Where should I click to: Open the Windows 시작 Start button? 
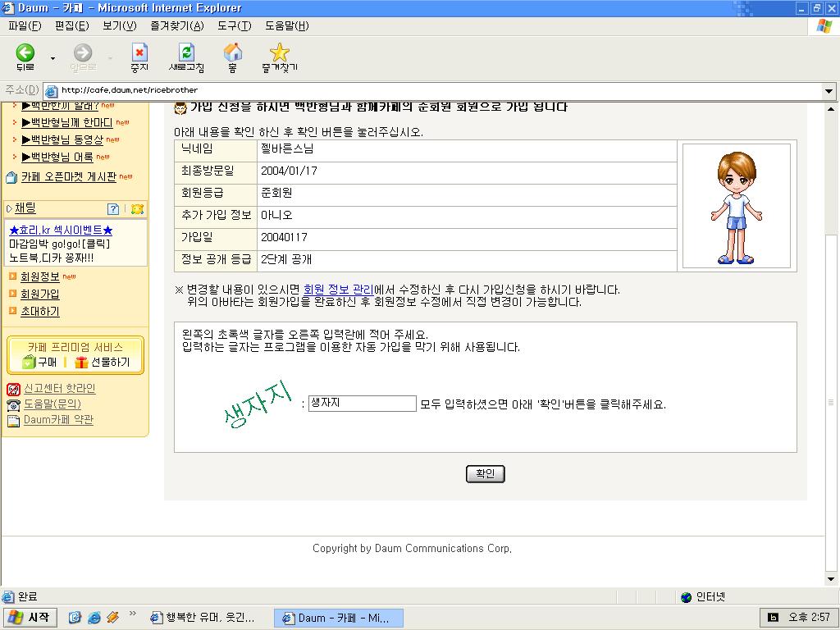pos(30,618)
